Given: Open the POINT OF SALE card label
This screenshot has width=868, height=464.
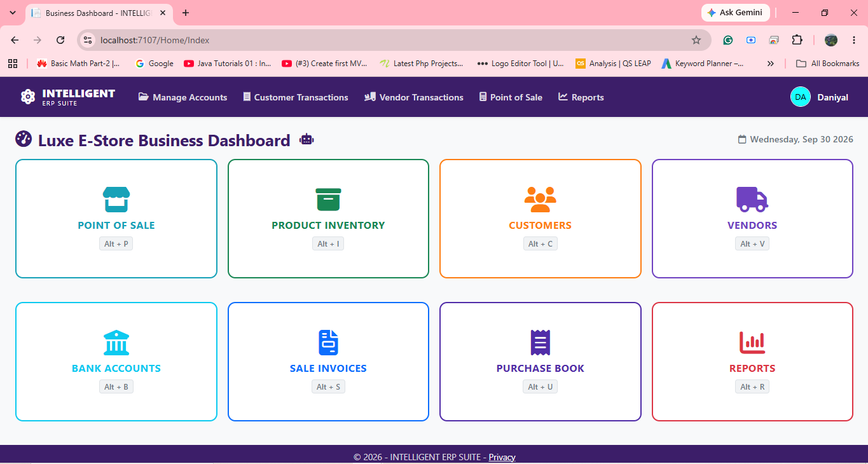Looking at the screenshot, I should click(116, 225).
